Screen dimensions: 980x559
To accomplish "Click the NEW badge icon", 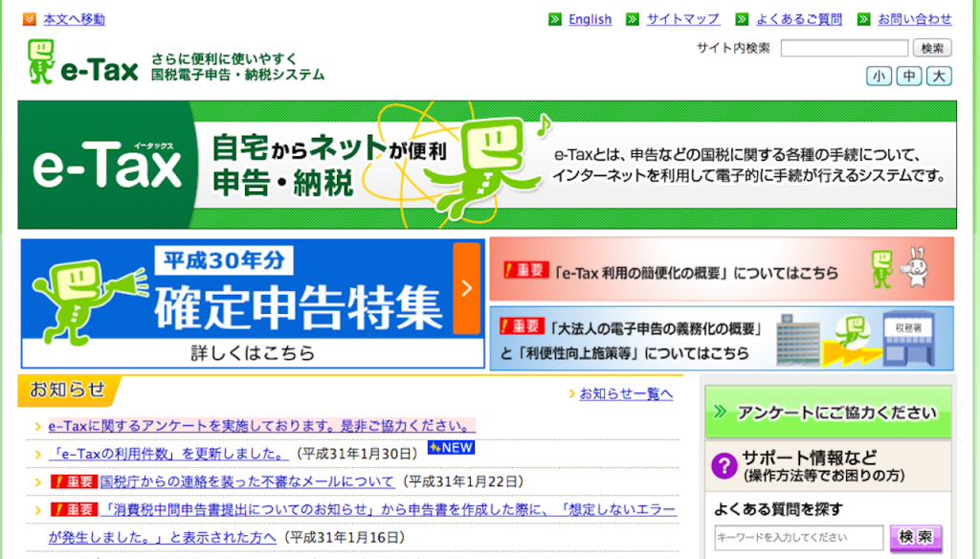I will [451, 448].
